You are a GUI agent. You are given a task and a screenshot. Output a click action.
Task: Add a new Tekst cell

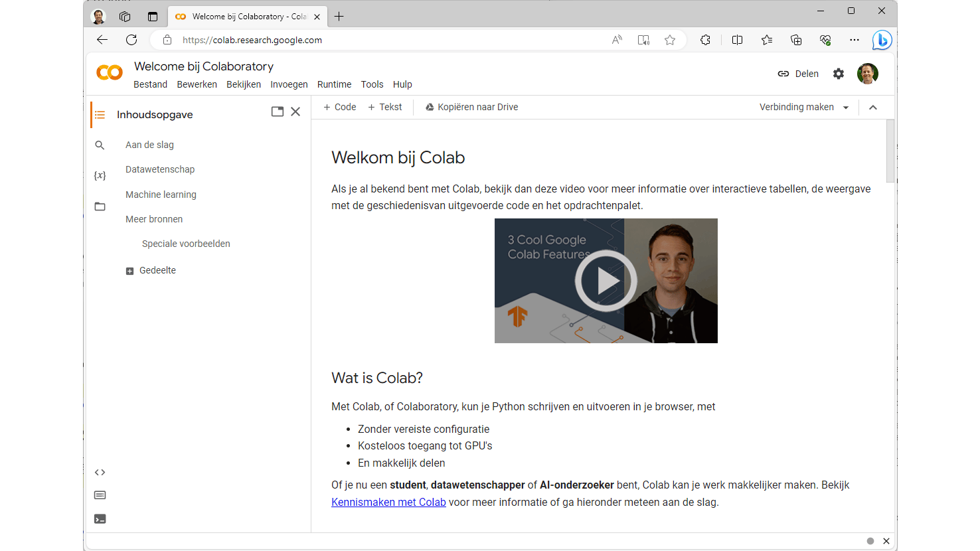click(385, 107)
